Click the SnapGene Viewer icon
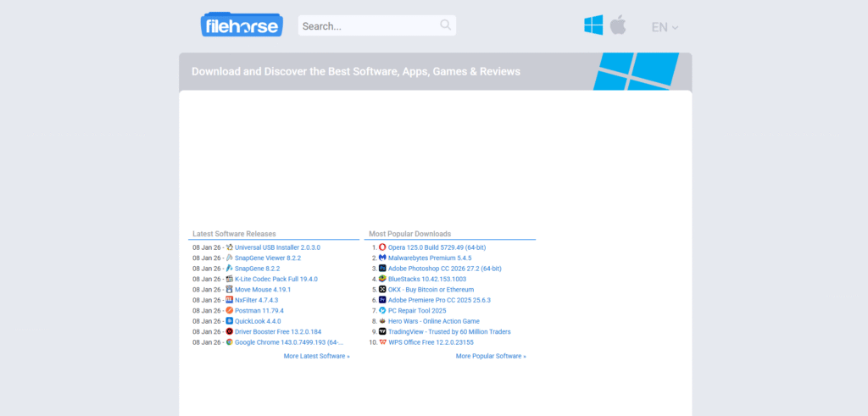 click(229, 258)
